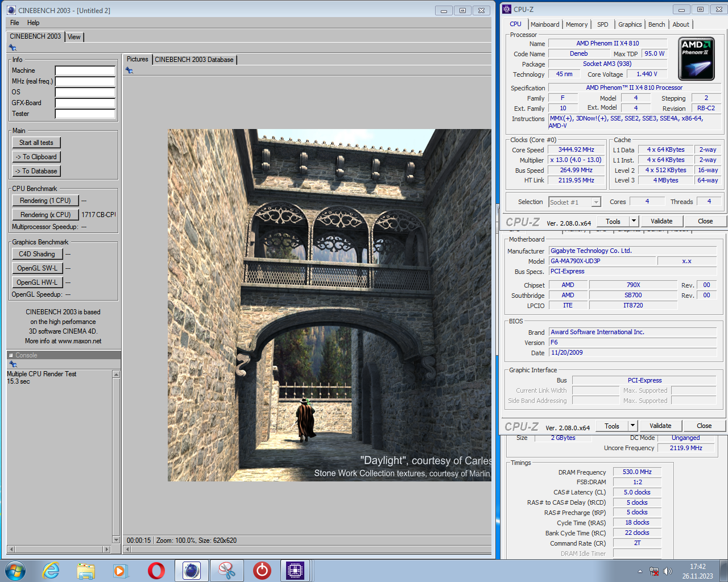Click the pin icon below CINEBENCH 2003 tab

click(x=13, y=48)
